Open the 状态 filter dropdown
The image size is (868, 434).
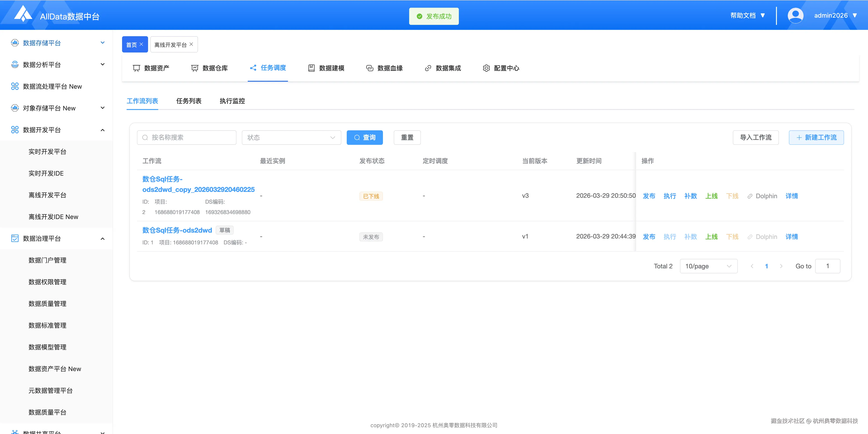coord(291,138)
